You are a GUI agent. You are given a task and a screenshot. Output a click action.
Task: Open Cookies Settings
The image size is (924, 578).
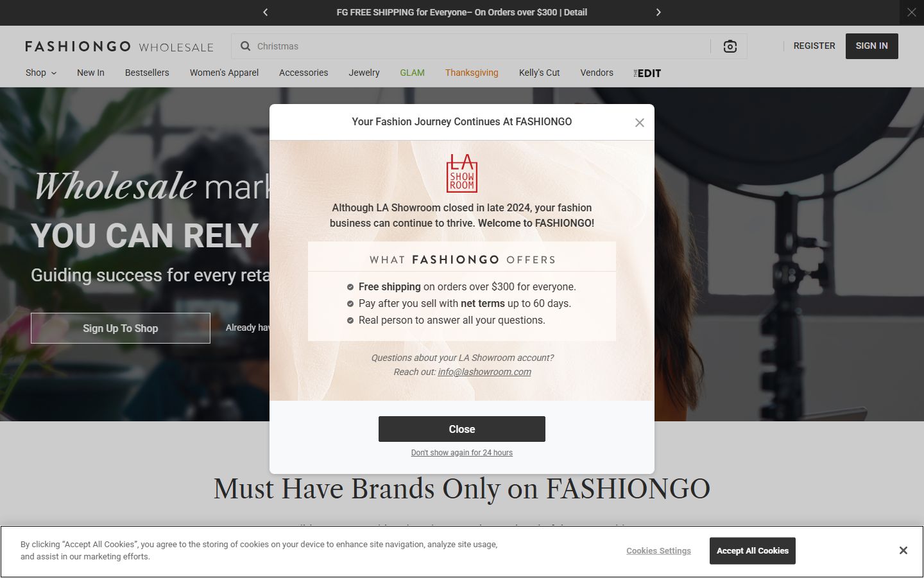tap(658, 551)
